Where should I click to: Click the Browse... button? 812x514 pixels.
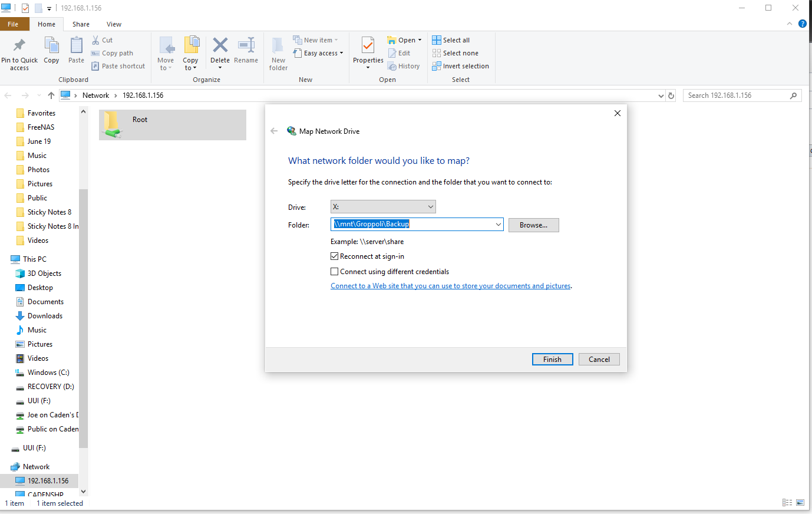pyautogui.click(x=534, y=225)
